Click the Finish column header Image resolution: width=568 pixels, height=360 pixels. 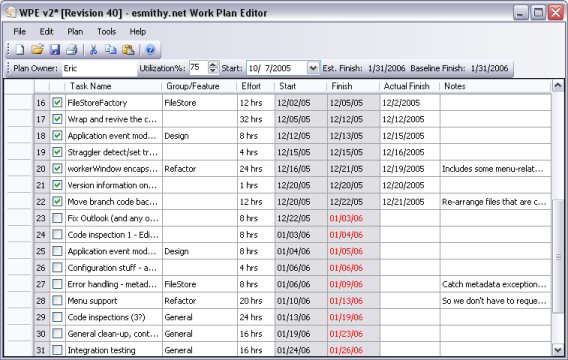(x=353, y=86)
